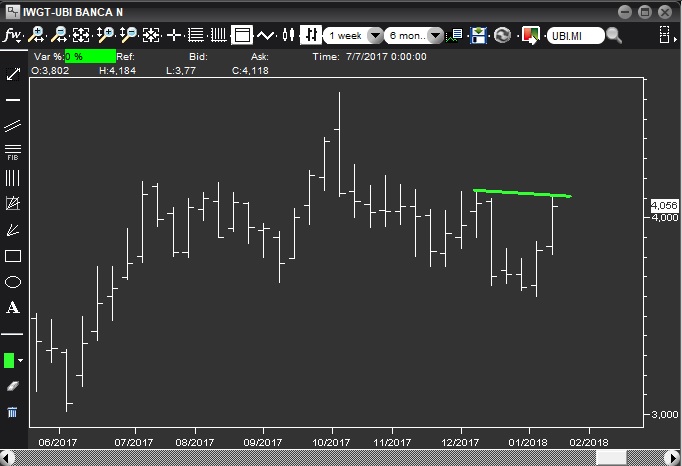Select the Fibonacci retracement tool
This screenshot has height=466, width=682.
(x=13, y=152)
